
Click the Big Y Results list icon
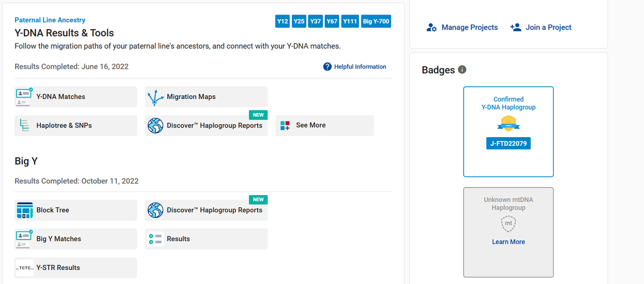click(155, 239)
